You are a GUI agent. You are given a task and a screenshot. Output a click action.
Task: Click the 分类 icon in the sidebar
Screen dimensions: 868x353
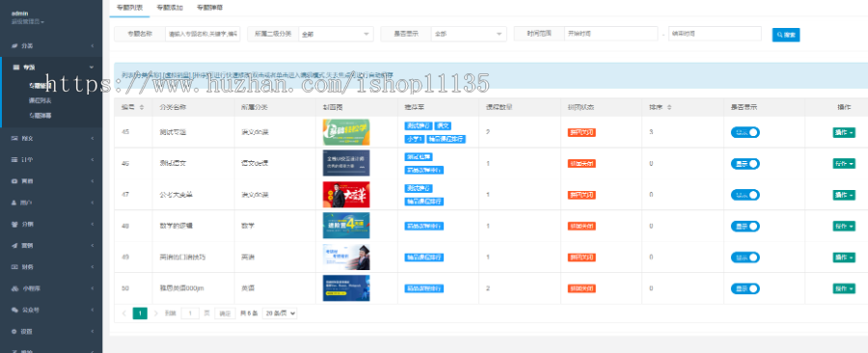coord(14,45)
